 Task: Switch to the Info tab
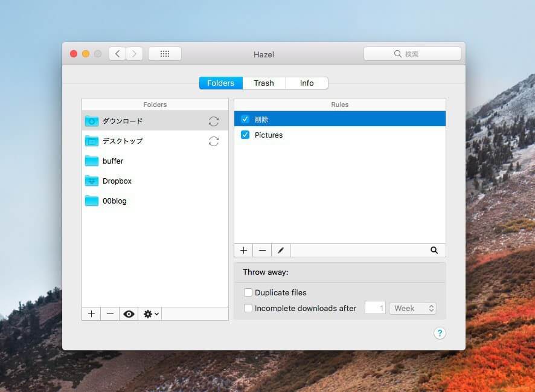(x=307, y=83)
